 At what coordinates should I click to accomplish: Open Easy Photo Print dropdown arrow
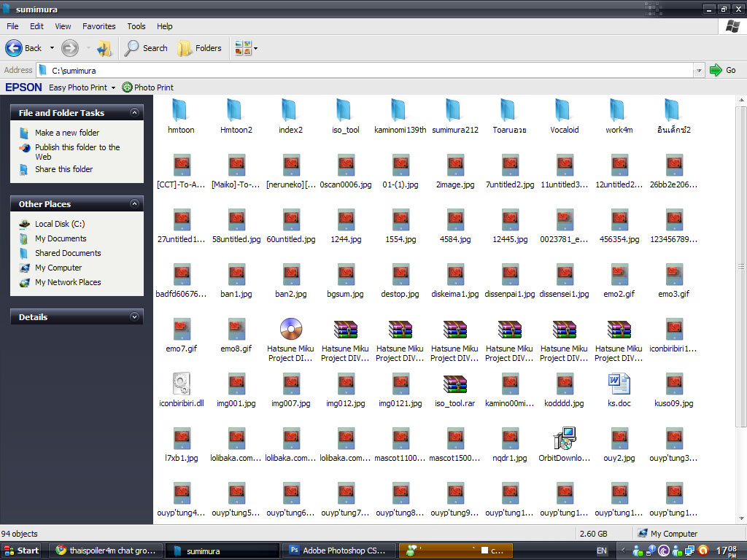113,87
